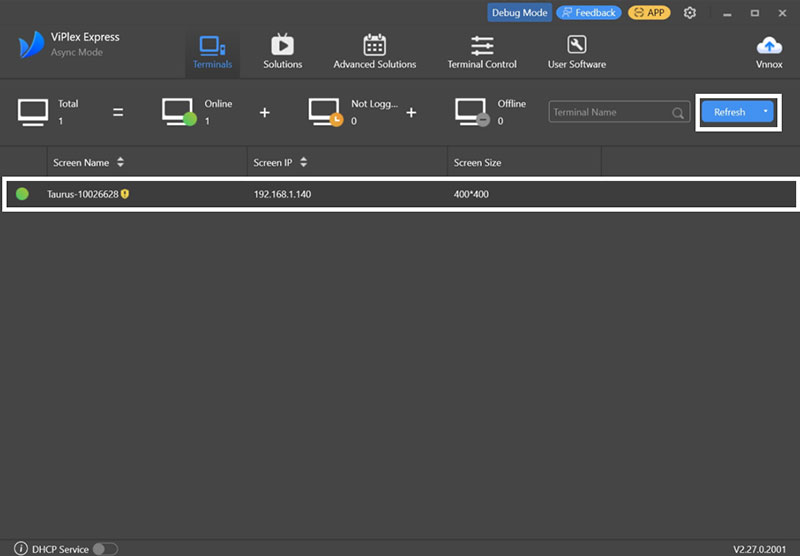This screenshot has width=800, height=556.
Task: Open the Terminal Control tab
Action: [x=482, y=53]
